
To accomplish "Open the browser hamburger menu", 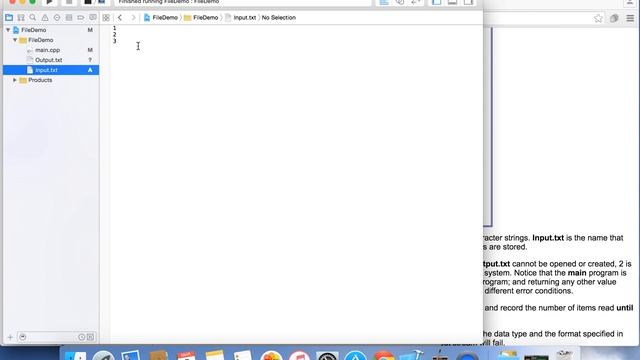I will 630,18.
